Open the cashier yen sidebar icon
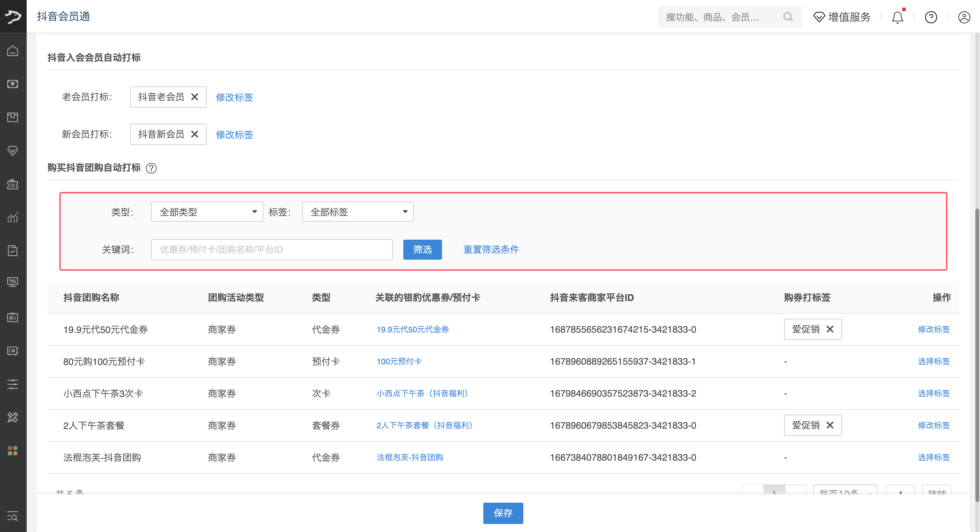The width and height of the screenshot is (980, 532). pos(13,84)
